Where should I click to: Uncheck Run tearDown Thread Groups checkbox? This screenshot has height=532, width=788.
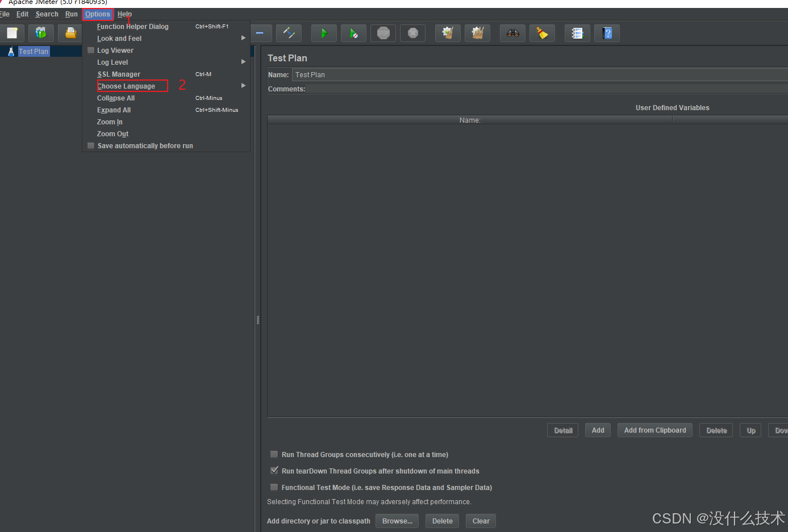coord(274,471)
